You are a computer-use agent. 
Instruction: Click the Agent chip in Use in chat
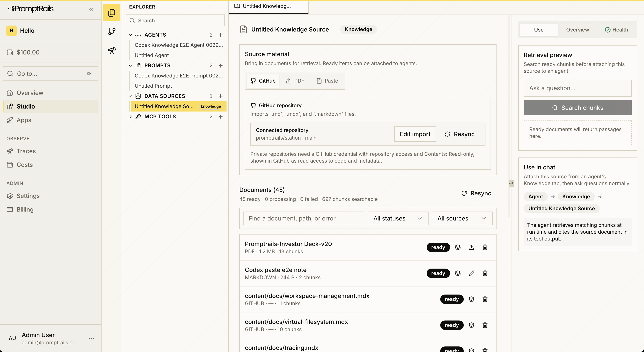point(536,197)
